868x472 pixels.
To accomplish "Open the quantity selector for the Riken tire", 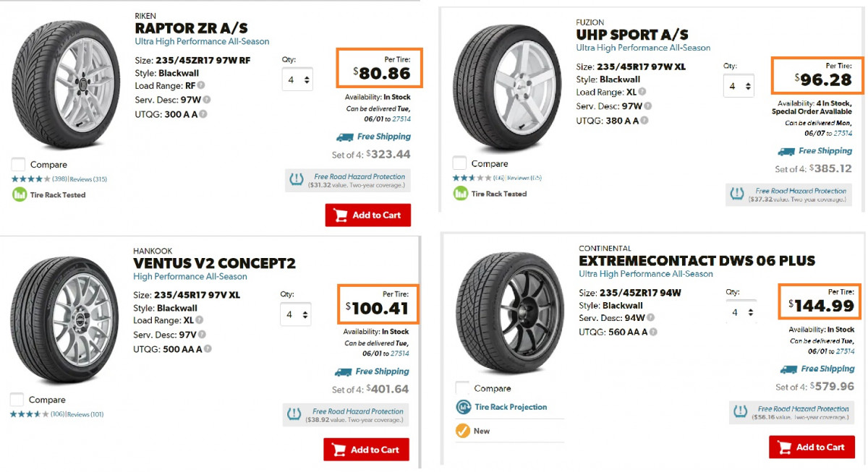I will pyautogui.click(x=297, y=80).
